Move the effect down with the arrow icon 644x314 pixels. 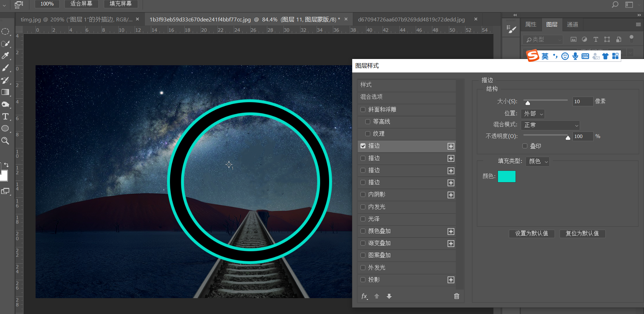coord(389,296)
